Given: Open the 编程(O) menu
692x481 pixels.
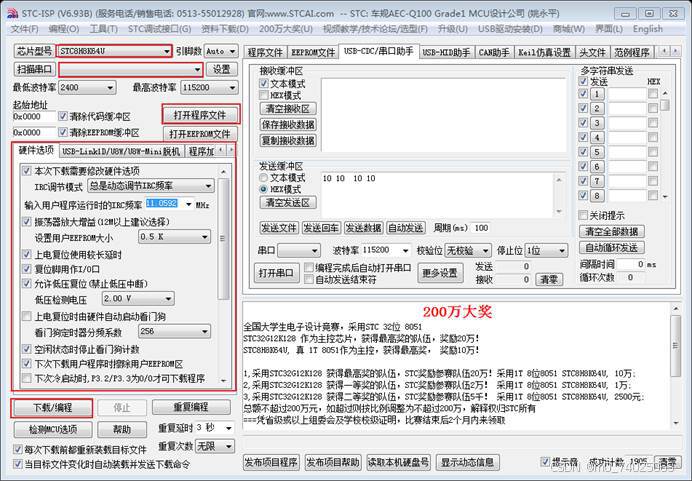Looking at the screenshot, I should 64,29.
